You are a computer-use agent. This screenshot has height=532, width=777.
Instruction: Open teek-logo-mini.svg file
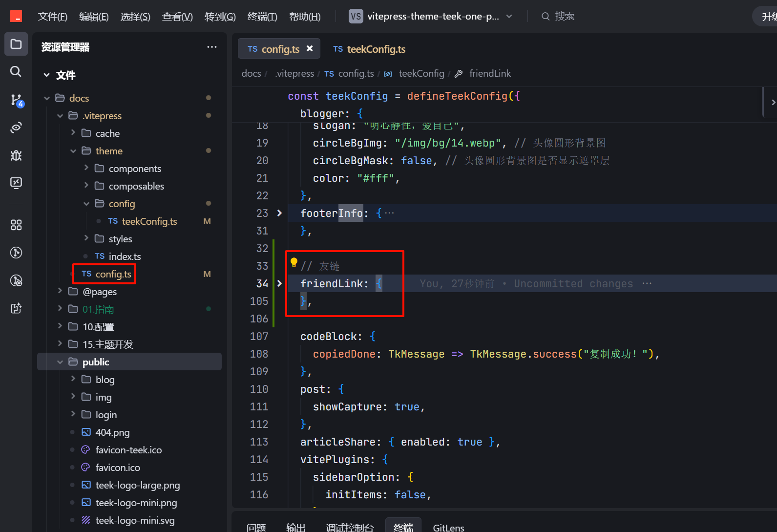(135, 520)
